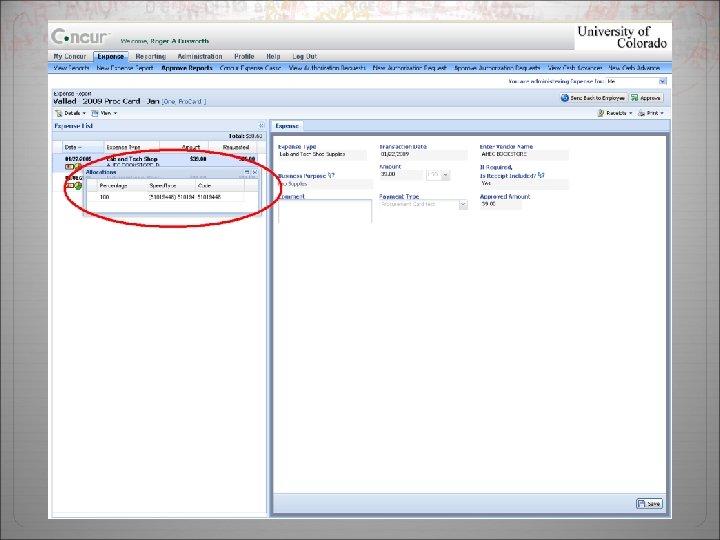Click the Details toolbar icon
This screenshot has height=540, width=720.
coord(59,113)
